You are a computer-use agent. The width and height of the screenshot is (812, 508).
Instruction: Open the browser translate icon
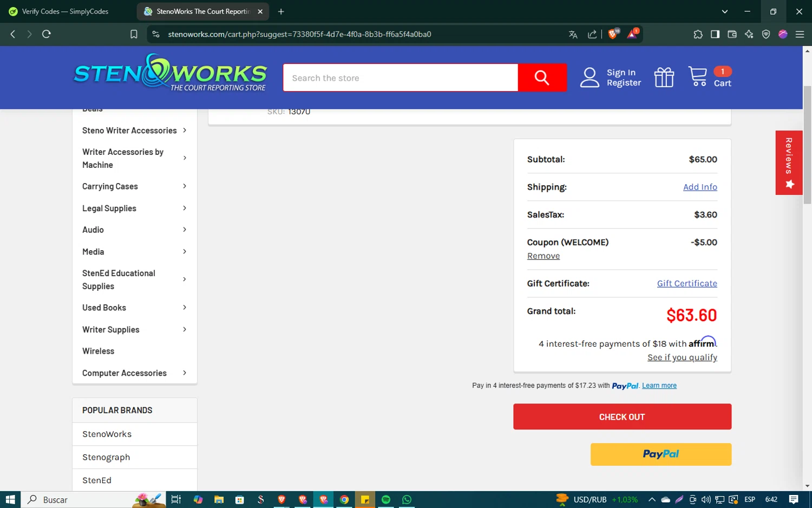(573, 34)
